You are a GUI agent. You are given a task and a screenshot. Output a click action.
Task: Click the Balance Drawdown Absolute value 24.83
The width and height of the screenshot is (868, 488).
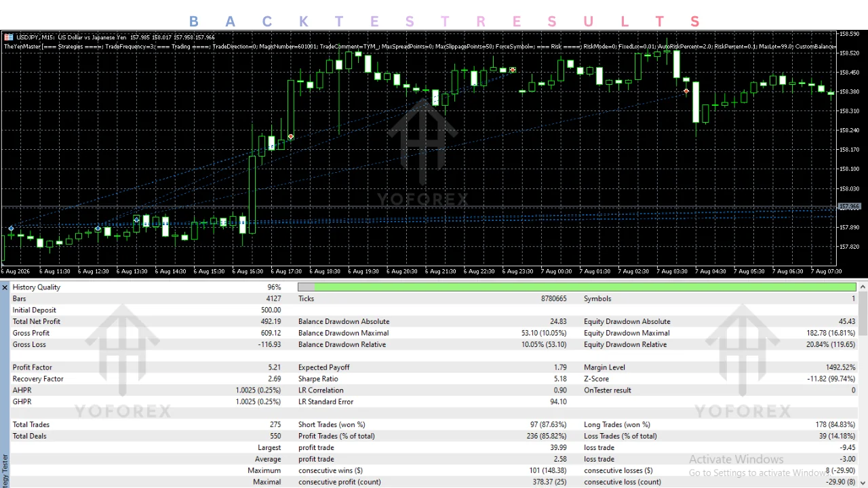click(x=558, y=322)
